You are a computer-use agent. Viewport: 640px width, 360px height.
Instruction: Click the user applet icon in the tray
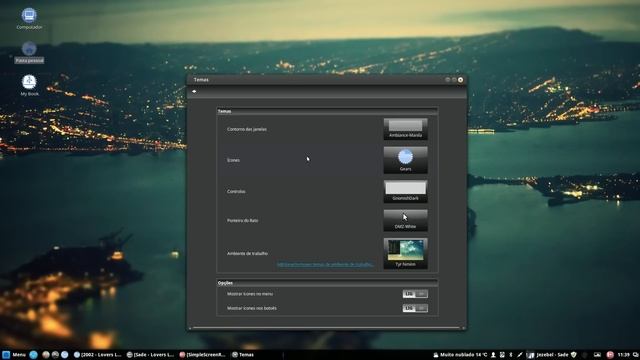(x=493, y=355)
